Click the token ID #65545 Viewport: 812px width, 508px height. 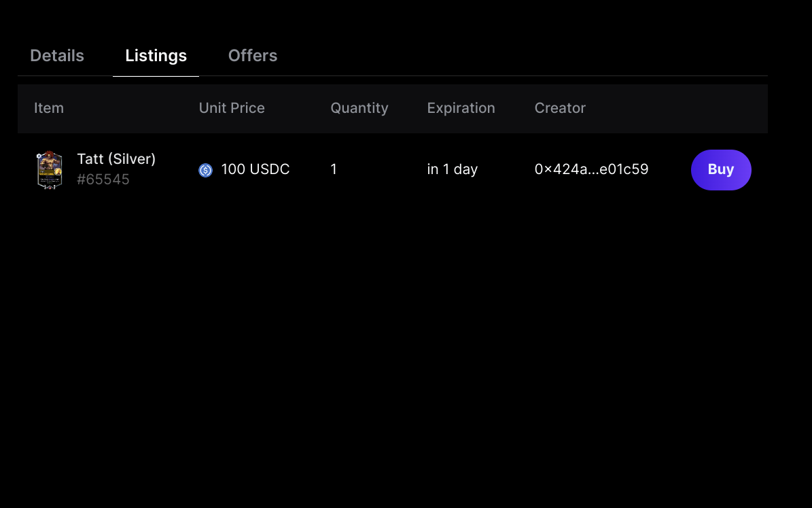(103, 180)
